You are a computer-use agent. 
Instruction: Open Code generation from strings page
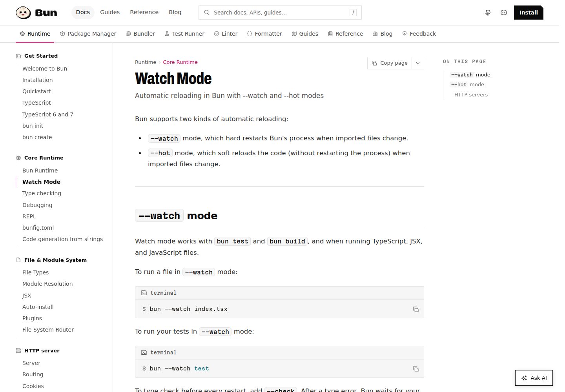tap(62, 239)
